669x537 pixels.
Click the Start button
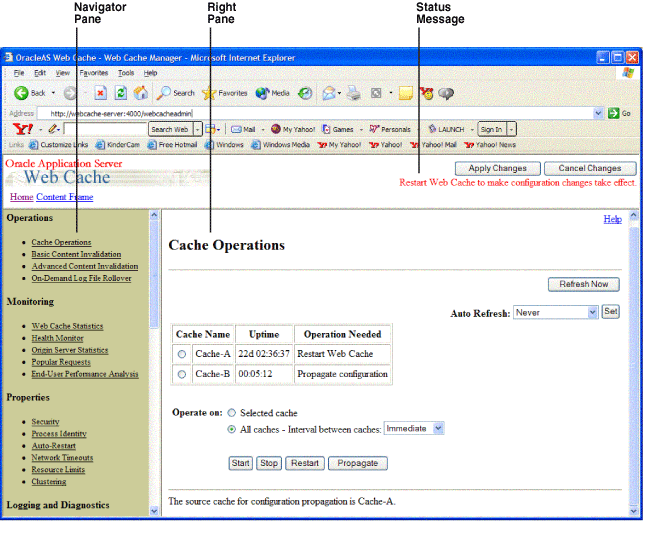click(241, 463)
